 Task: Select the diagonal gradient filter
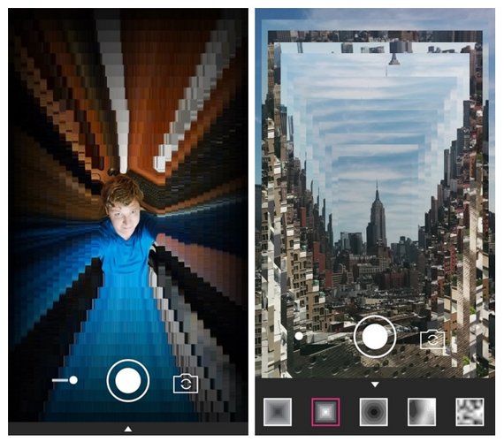pos(422,412)
